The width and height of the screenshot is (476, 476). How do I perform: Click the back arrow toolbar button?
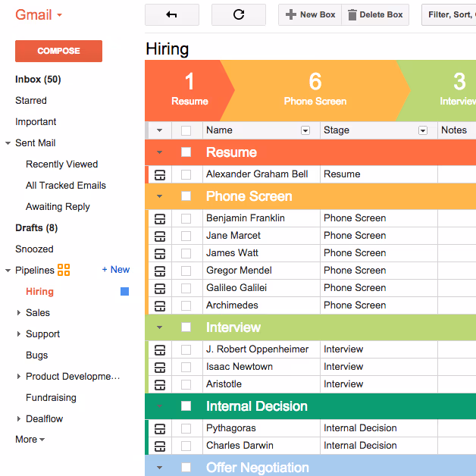(172, 14)
